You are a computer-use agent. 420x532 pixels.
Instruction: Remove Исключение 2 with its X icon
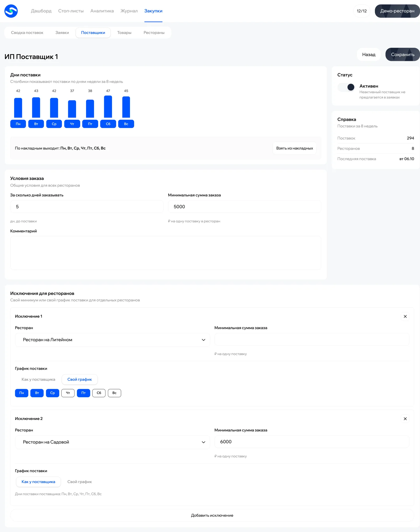tap(405, 419)
